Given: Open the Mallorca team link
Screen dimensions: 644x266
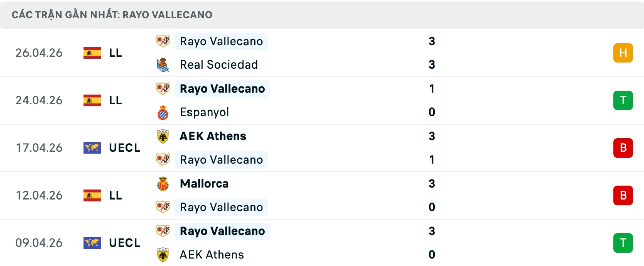Looking at the screenshot, I should pos(204,184).
